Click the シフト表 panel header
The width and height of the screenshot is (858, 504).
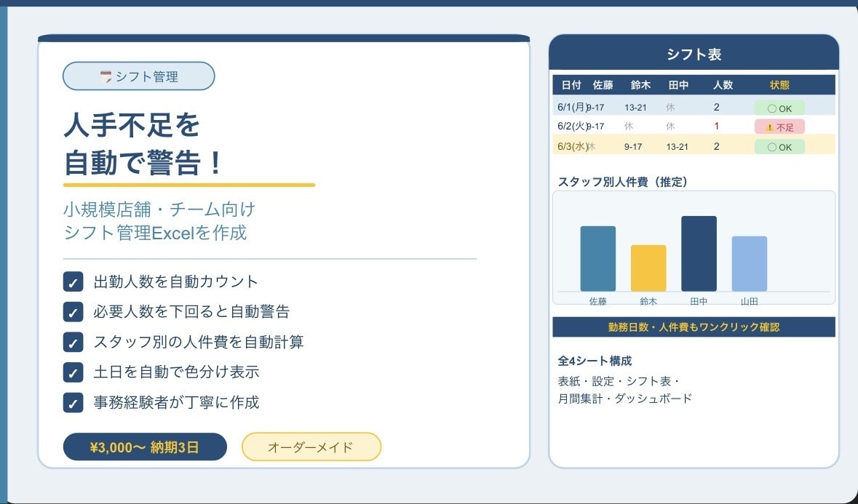pos(694,54)
